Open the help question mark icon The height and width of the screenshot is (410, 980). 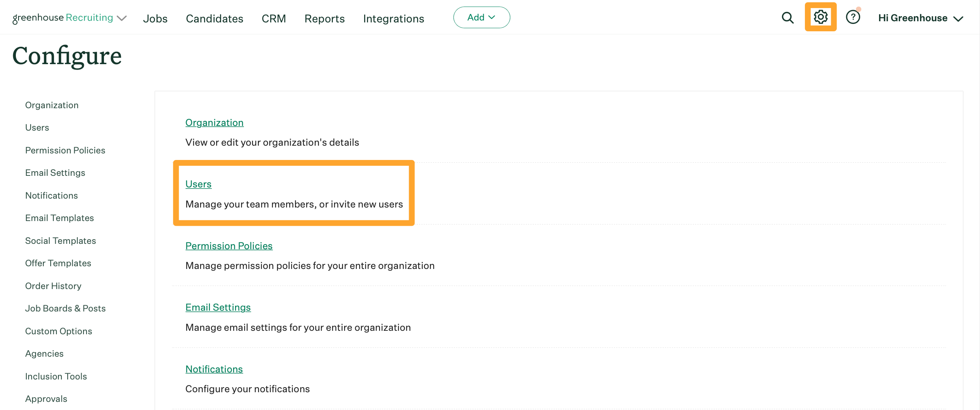point(853,17)
